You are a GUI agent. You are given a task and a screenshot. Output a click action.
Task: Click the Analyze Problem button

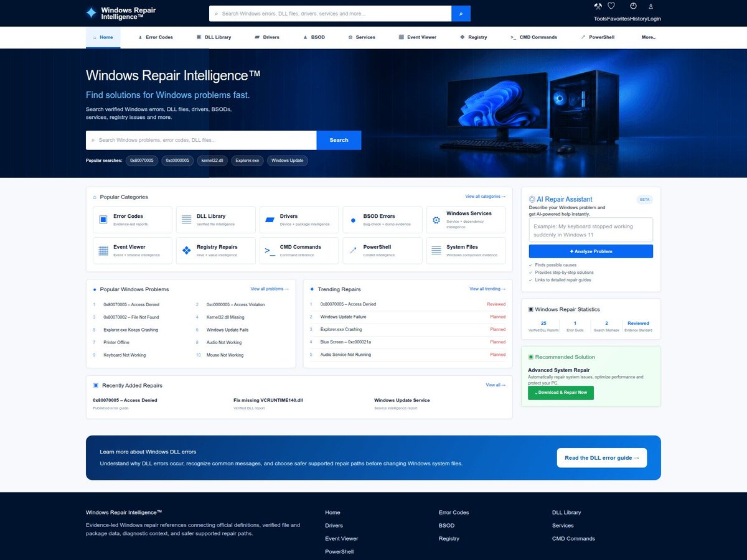tap(591, 251)
